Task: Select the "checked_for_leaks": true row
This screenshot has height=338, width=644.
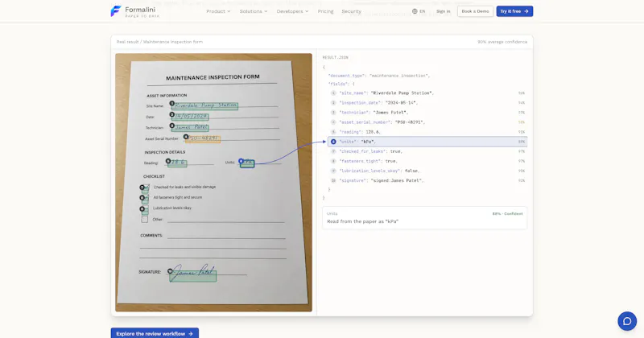Action: pos(427,151)
